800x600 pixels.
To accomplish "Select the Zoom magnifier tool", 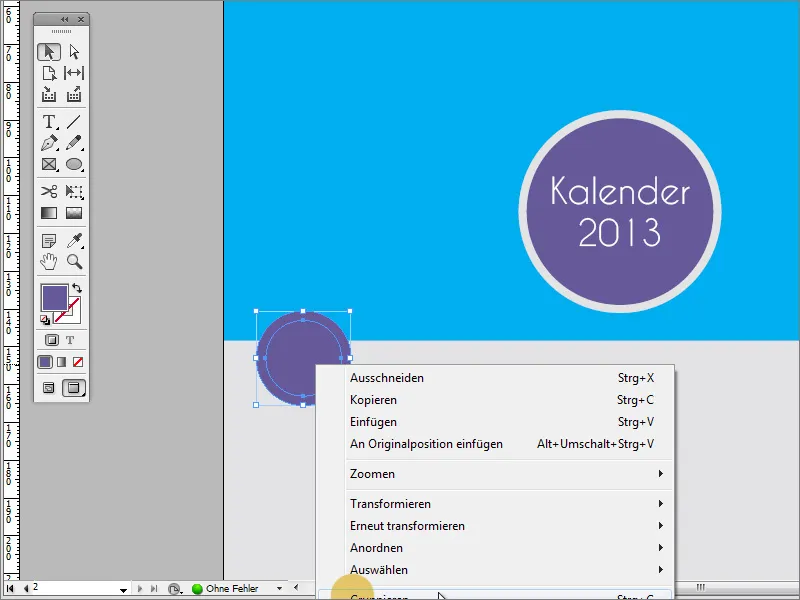I will 74,262.
